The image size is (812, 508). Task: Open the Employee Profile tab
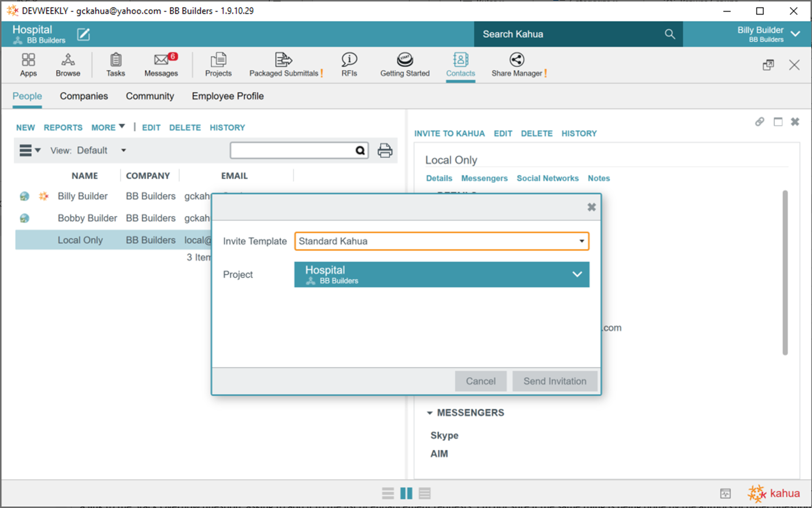(x=228, y=96)
